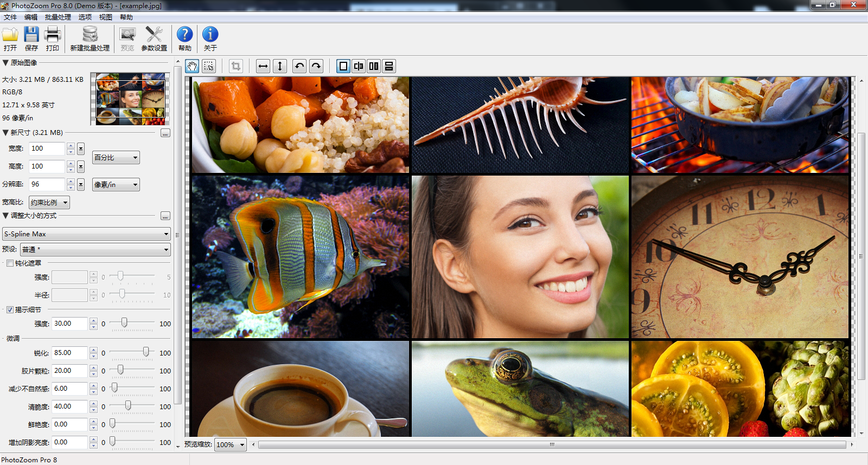Open the S-Spline Max method dropdown

point(87,234)
